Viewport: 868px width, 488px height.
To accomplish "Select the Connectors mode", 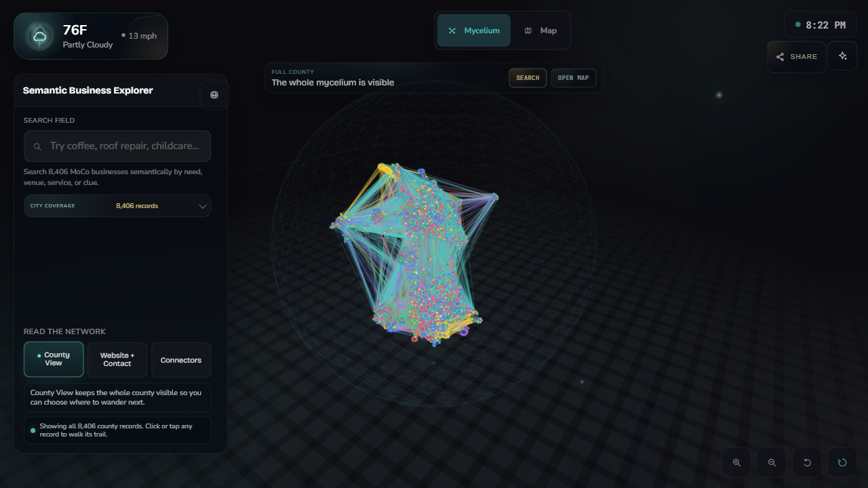I will pyautogui.click(x=181, y=359).
